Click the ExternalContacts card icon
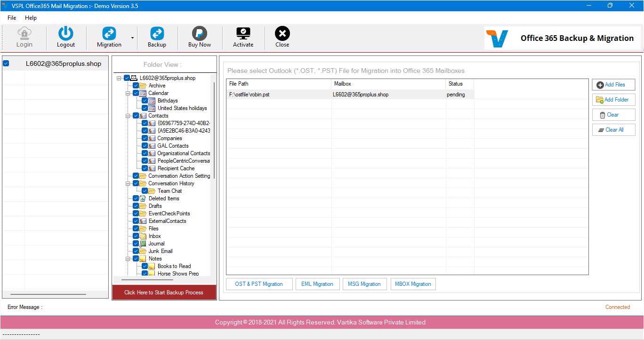This screenshot has width=644, height=340. pos(143,221)
